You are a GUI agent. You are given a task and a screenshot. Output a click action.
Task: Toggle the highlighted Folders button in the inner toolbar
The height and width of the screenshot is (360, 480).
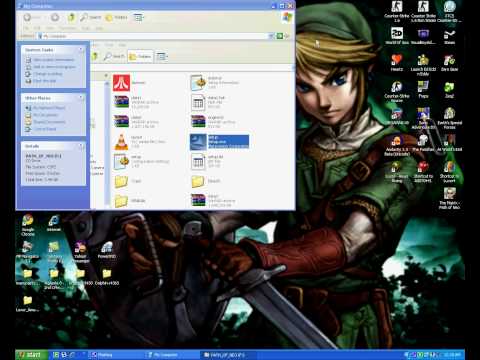pos(140,57)
